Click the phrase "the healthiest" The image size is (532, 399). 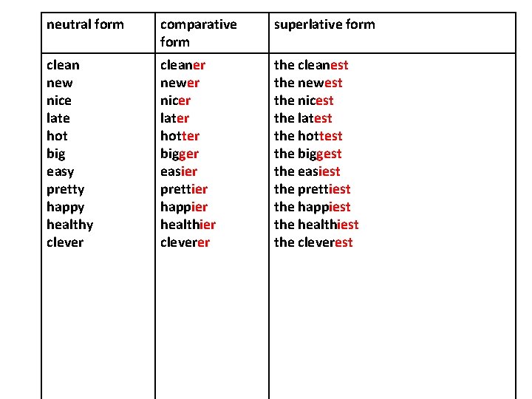316,225
